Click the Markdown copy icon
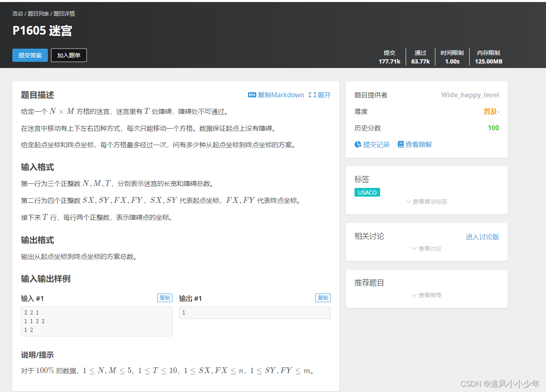This screenshot has width=546, height=392. 252,95
